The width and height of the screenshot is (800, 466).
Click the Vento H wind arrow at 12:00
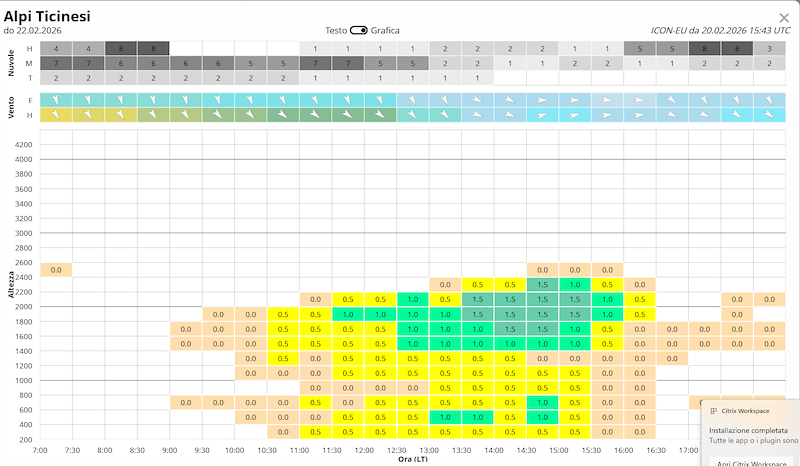(380, 115)
